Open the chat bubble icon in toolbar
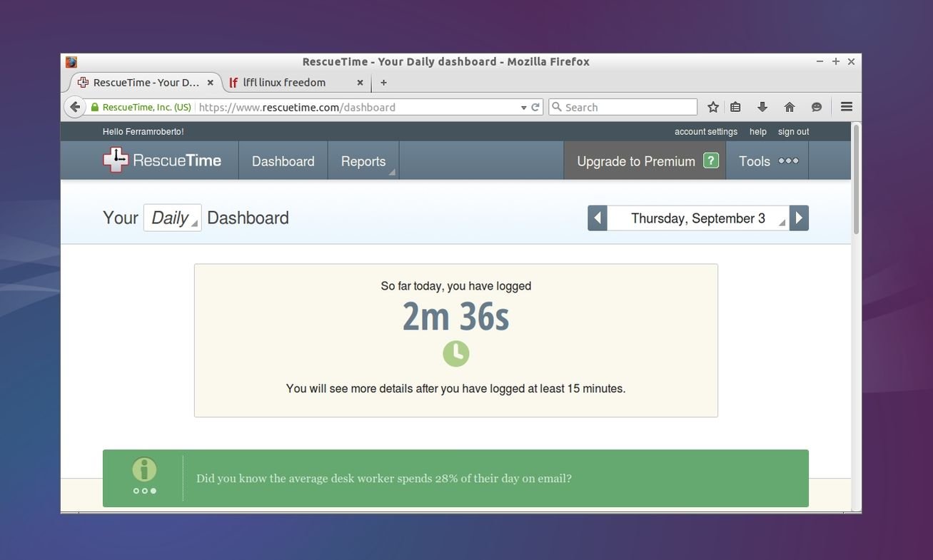Viewport: 933px width, 560px height. tap(817, 107)
